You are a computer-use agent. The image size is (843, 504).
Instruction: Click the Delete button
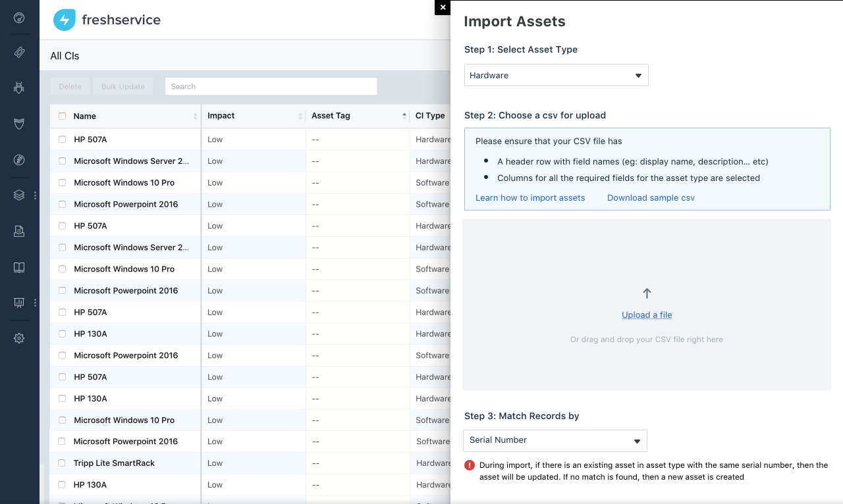[x=70, y=86]
